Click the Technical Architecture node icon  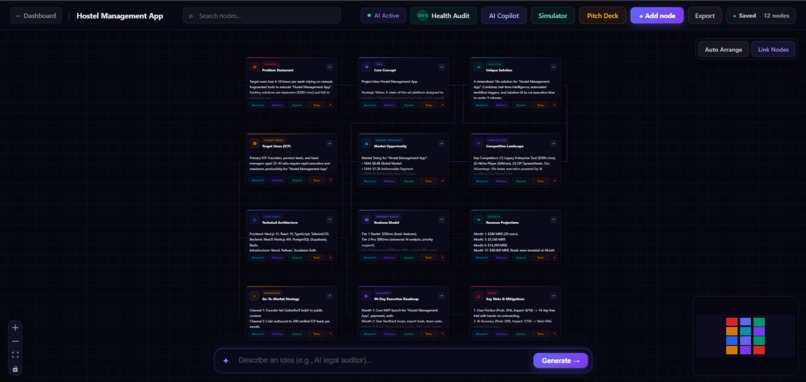click(254, 220)
